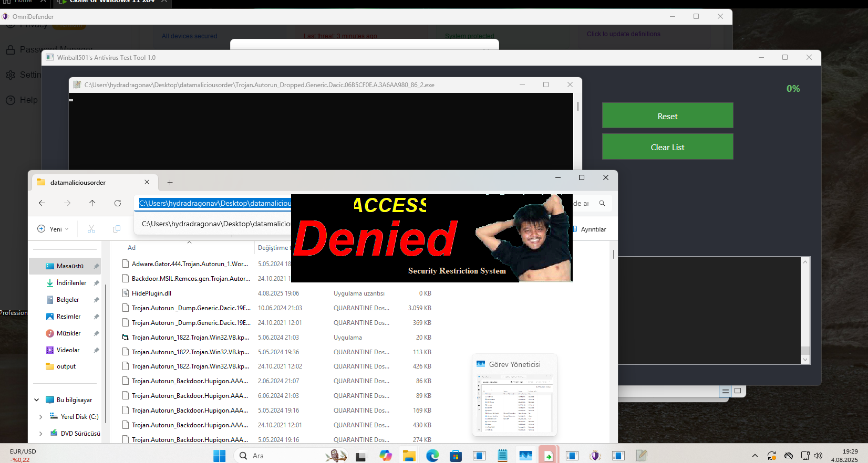Open the clock and date panel
Screen dimensions: 868x463
[844, 456]
